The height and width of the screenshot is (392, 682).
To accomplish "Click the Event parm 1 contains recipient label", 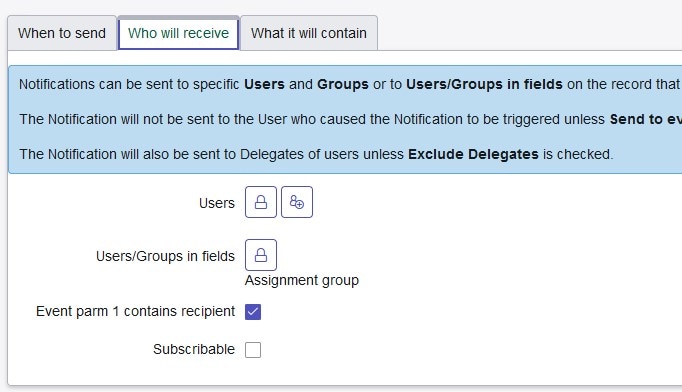I will [x=135, y=312].
